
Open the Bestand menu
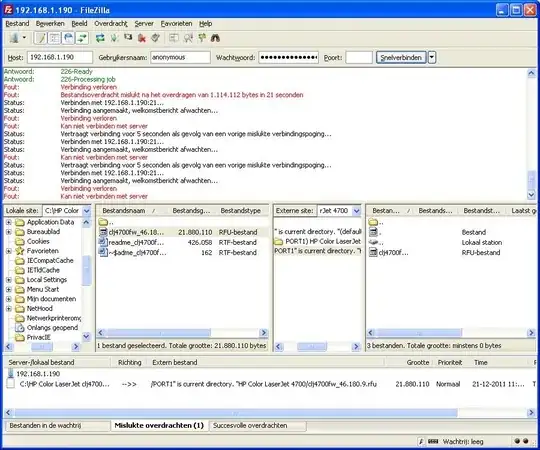tap(17, 23)
